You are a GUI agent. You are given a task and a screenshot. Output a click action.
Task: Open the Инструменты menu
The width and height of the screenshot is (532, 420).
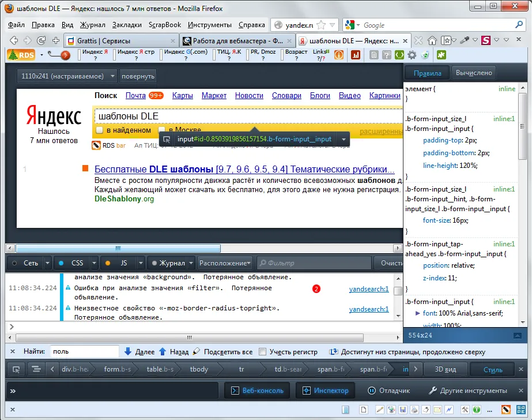click(x=210, y=25)
